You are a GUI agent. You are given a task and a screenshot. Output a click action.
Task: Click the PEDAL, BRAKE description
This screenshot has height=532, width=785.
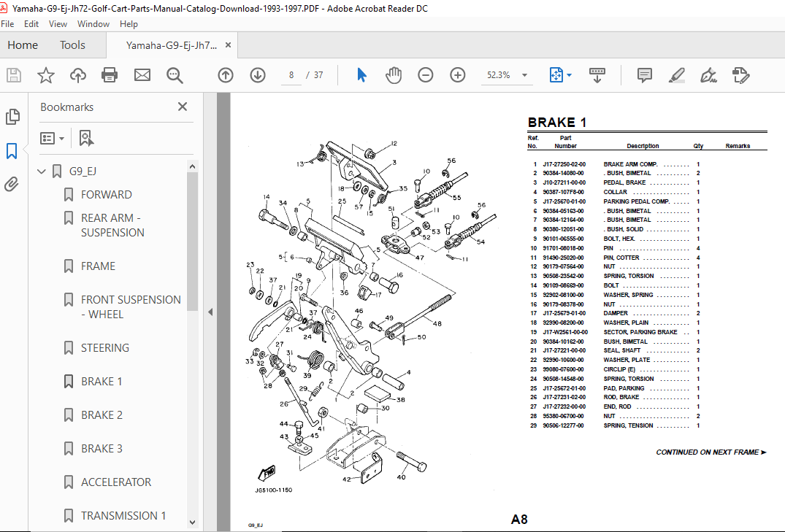tap(624, 182)
